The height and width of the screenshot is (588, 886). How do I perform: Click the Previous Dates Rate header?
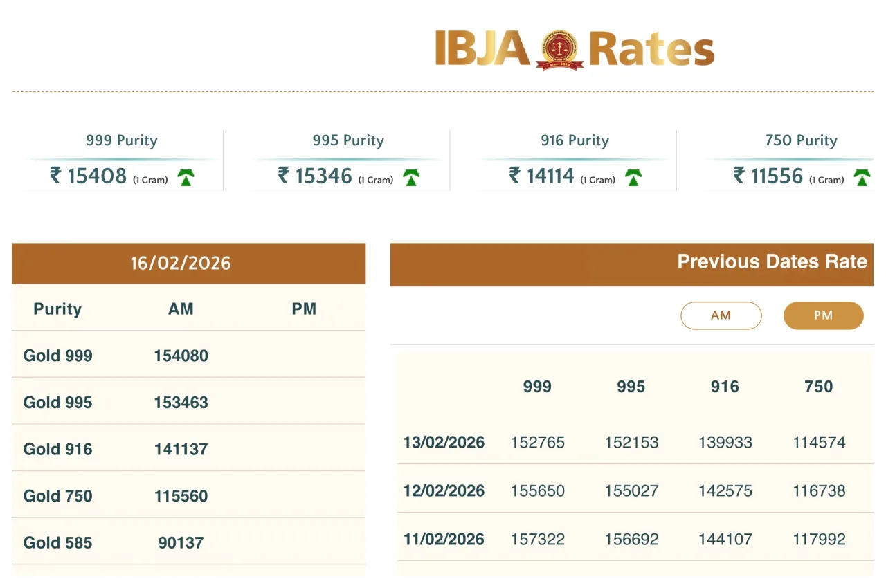pyautogui.click(x=771, y=262)
